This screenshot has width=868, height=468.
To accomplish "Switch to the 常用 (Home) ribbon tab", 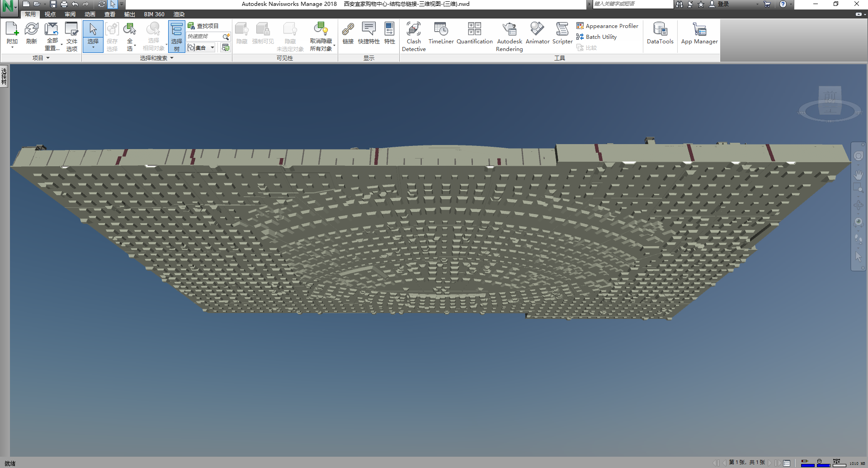I will [30, 14].
